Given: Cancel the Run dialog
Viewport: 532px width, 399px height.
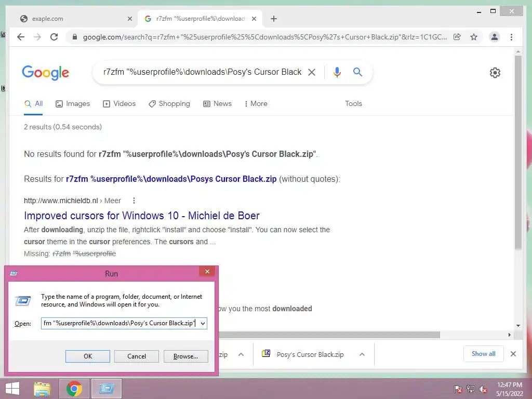Looking at the screenshot, I should [137, 356].
